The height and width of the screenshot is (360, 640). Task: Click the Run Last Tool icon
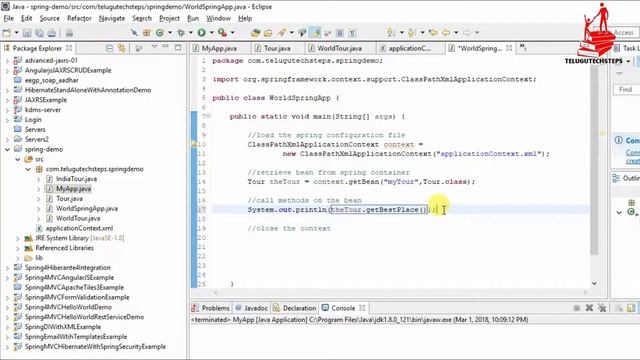coord(222,33)
